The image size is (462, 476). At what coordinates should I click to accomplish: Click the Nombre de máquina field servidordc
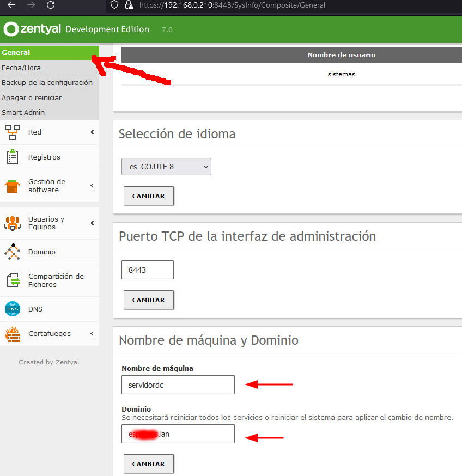178,385
